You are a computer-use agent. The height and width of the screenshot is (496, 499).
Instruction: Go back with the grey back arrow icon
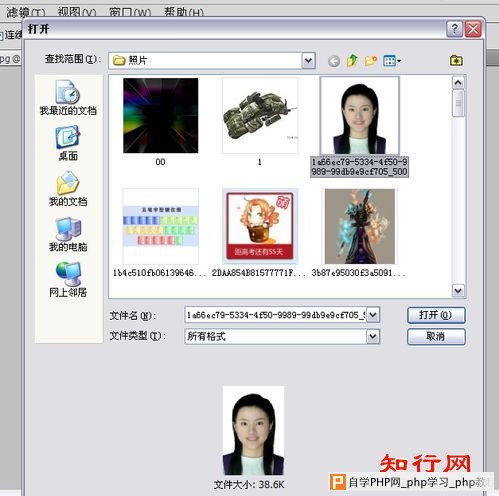[334, 61]
